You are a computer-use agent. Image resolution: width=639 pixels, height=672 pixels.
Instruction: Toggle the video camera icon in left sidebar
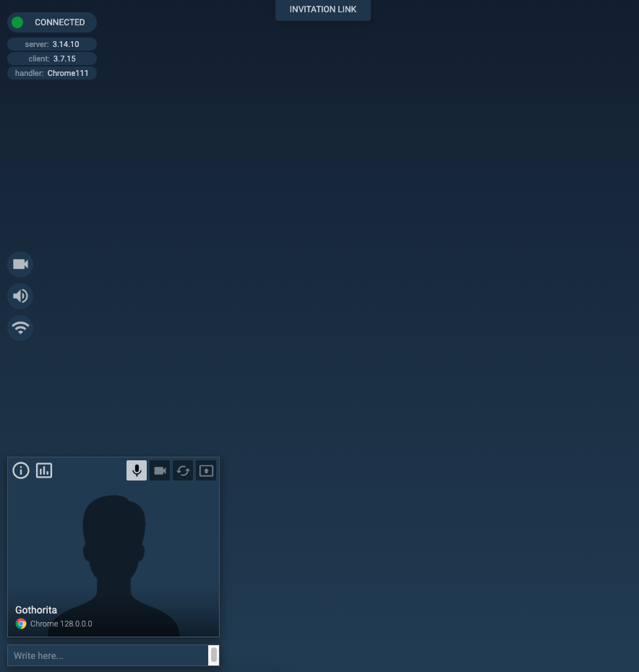click(20, 264)
